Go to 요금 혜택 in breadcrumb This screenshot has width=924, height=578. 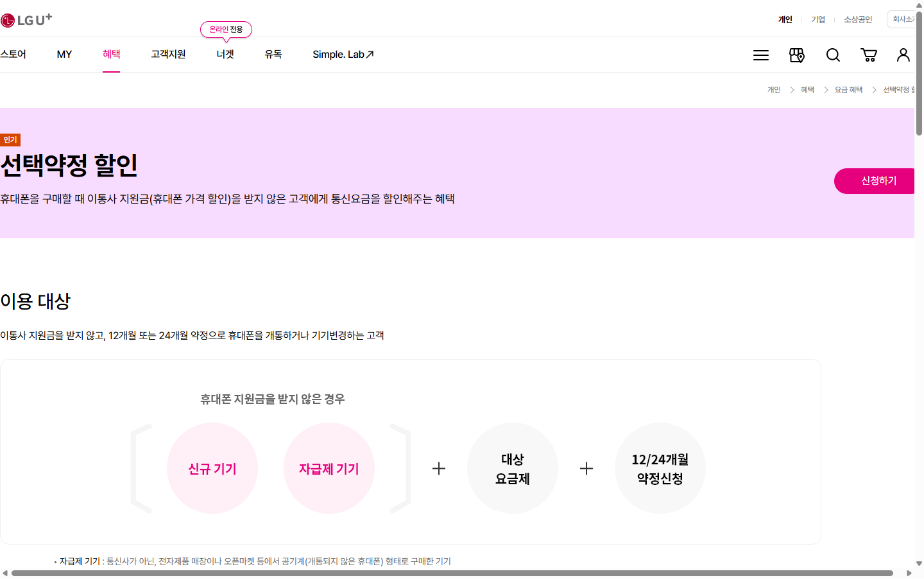(848, 90)
